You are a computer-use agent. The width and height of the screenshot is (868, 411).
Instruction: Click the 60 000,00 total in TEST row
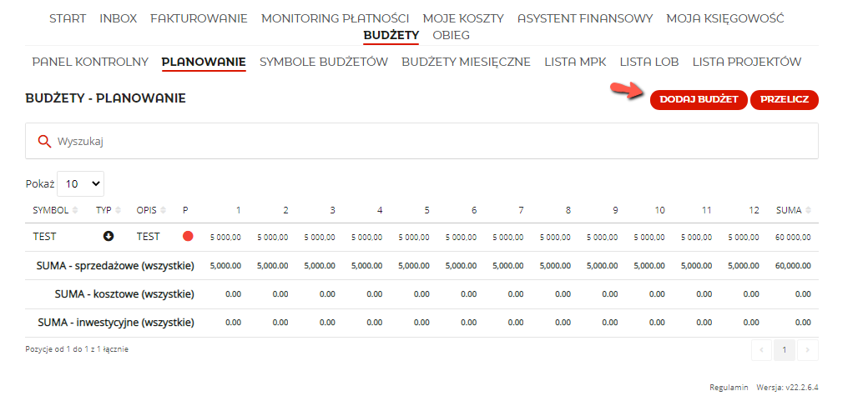click(793, 238)
